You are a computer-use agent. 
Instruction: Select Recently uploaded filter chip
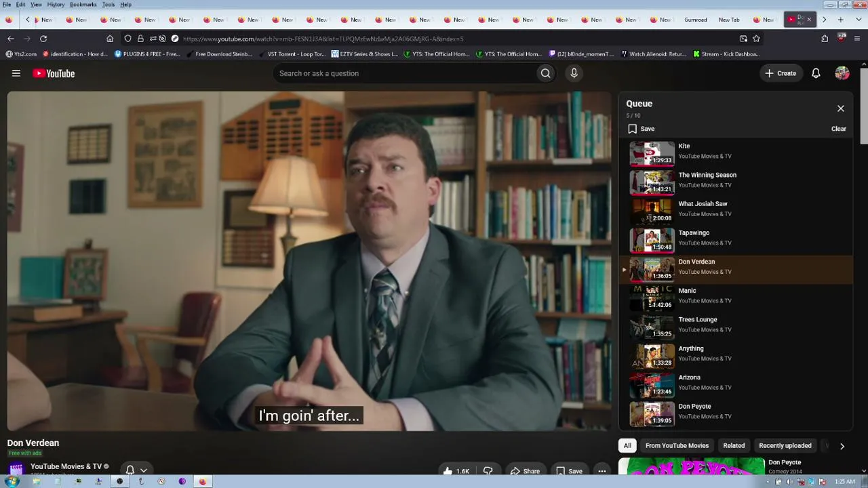785,445
